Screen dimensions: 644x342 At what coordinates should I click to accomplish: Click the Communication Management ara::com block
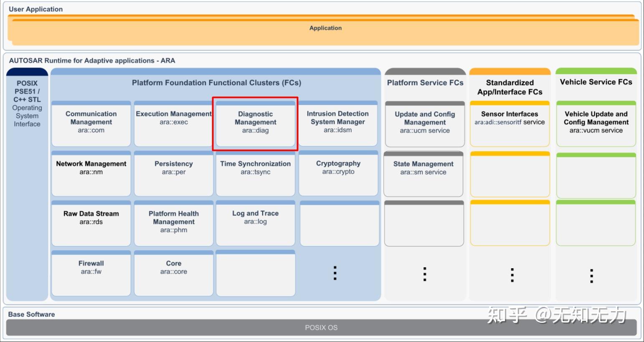pyautogui.click(x=91, y=123)
